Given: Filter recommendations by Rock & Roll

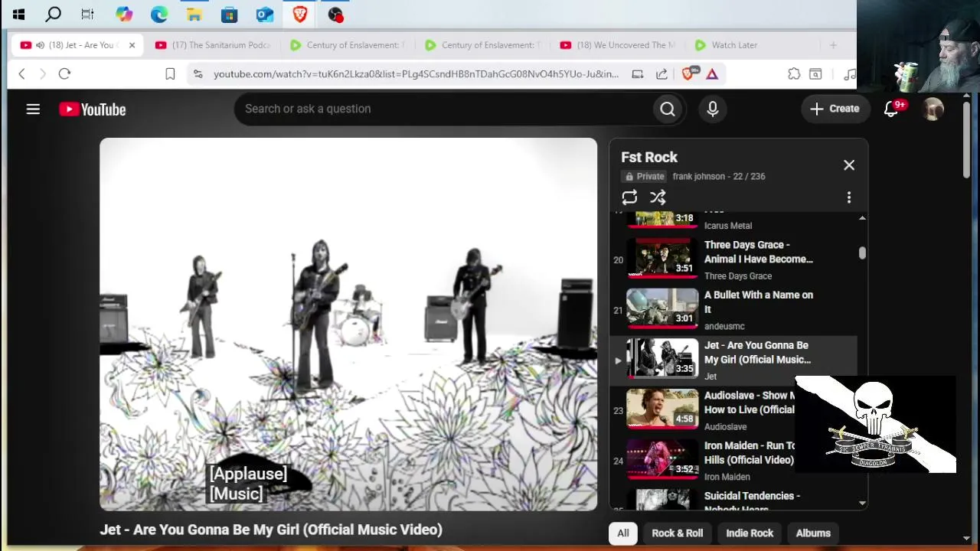Looking at the screenshot, I should coord(678,533).
